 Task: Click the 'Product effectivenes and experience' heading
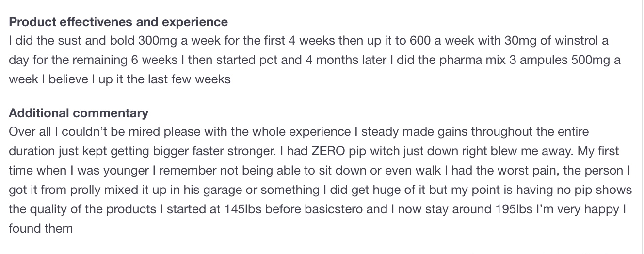pyautogui.click(x=118, y=22)
